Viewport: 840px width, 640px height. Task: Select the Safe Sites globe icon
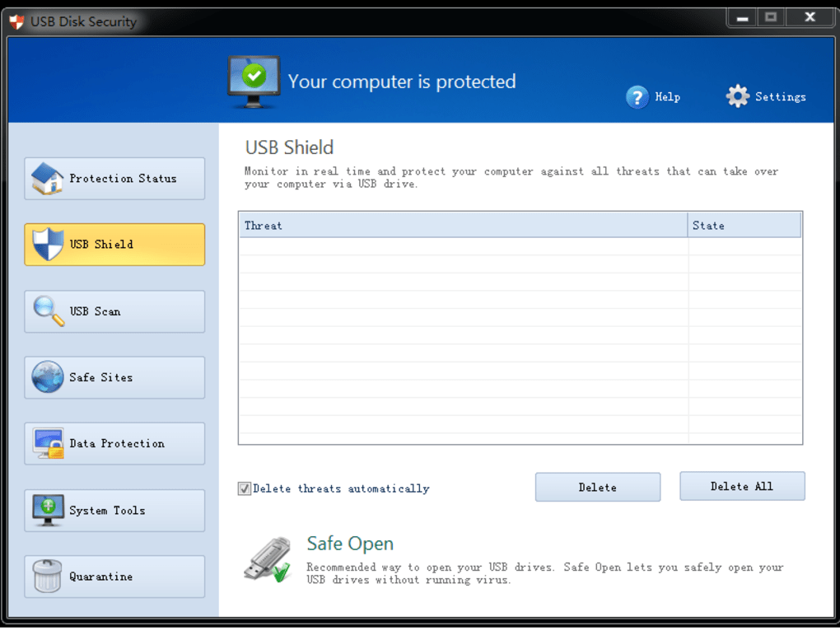point(48,376)
